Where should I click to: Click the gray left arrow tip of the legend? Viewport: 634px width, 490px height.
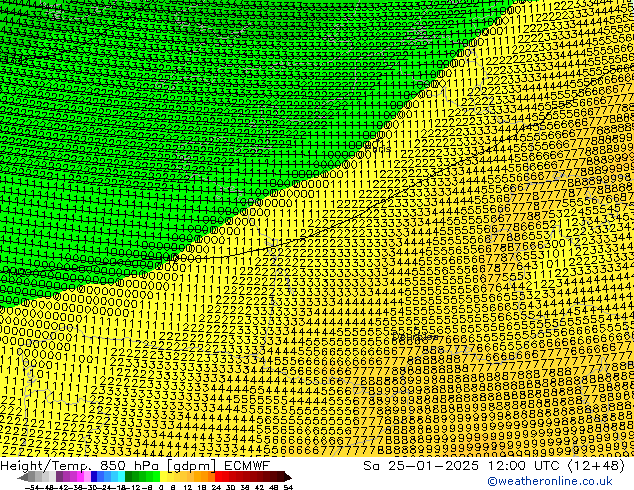(x=23, y=477)
